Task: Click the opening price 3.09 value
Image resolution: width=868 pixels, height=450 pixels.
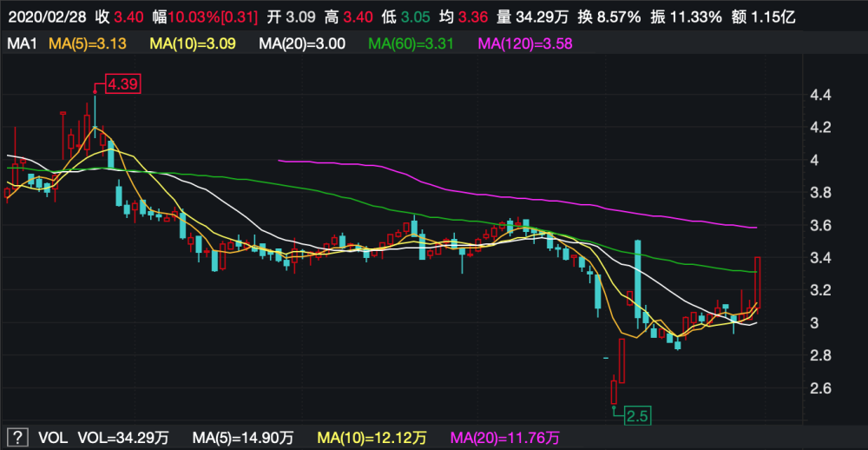Action: pos(301,17)
